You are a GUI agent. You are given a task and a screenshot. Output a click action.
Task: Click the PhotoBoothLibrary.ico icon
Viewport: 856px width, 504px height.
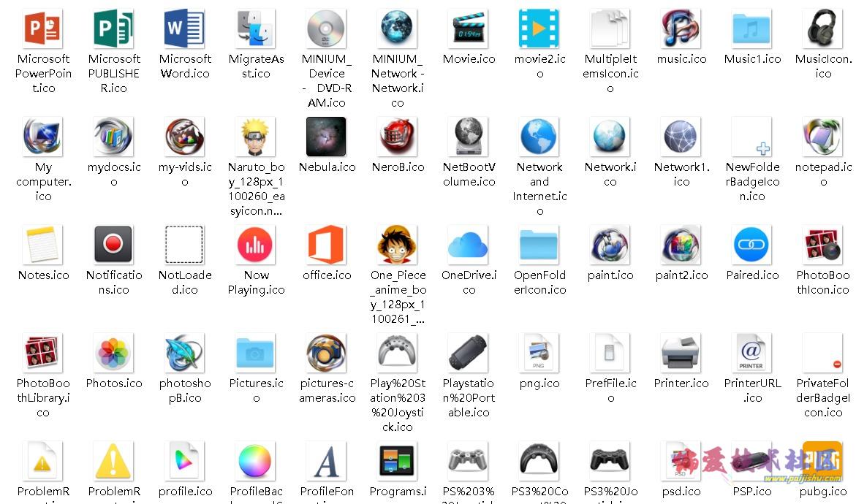tap(42, 352)
